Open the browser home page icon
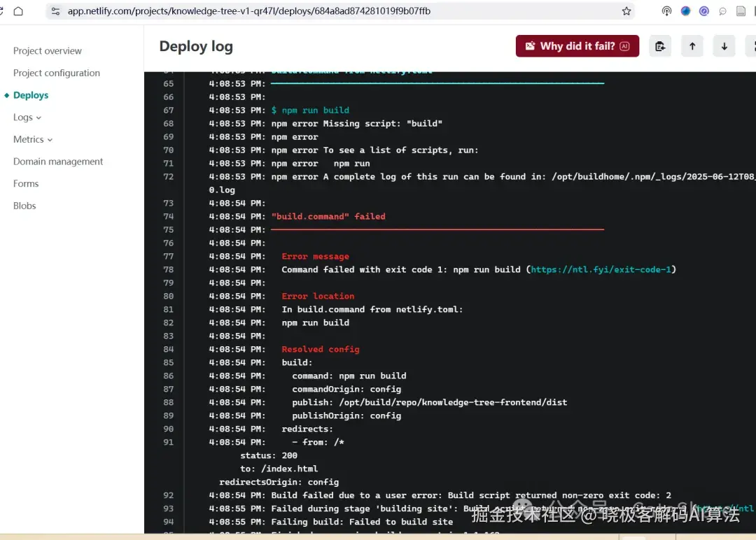The image size is (756, 540). (x=18, y=11)
